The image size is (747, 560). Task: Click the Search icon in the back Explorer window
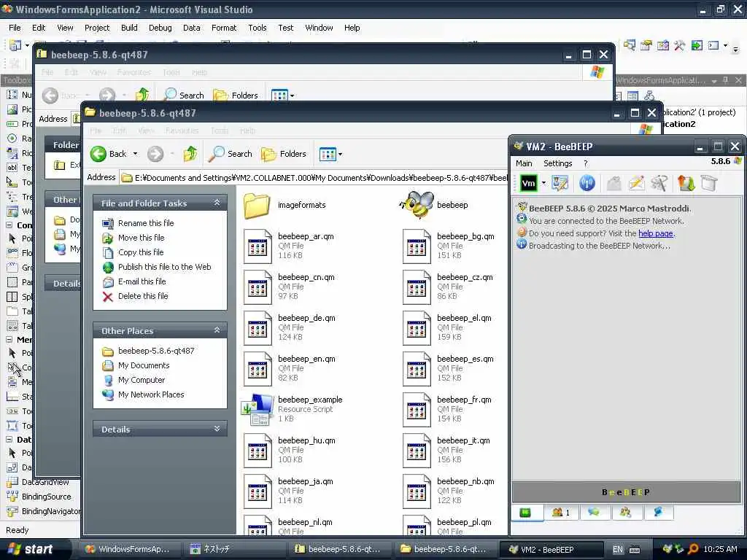(170, 95)
